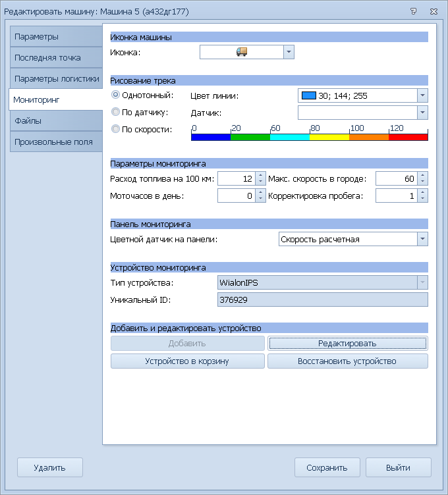Screen dimensions: 448x495
Task: Open the Параметры логистики tab
Action: (56, 78)
